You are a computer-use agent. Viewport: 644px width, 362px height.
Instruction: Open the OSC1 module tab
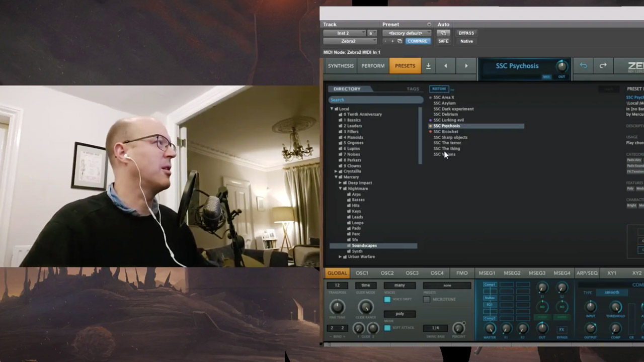click(x=362, y=273)
